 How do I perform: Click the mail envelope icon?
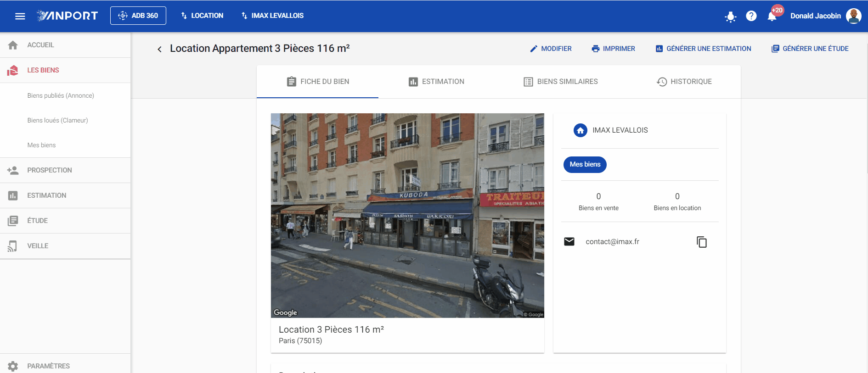[x=569, y=241]
